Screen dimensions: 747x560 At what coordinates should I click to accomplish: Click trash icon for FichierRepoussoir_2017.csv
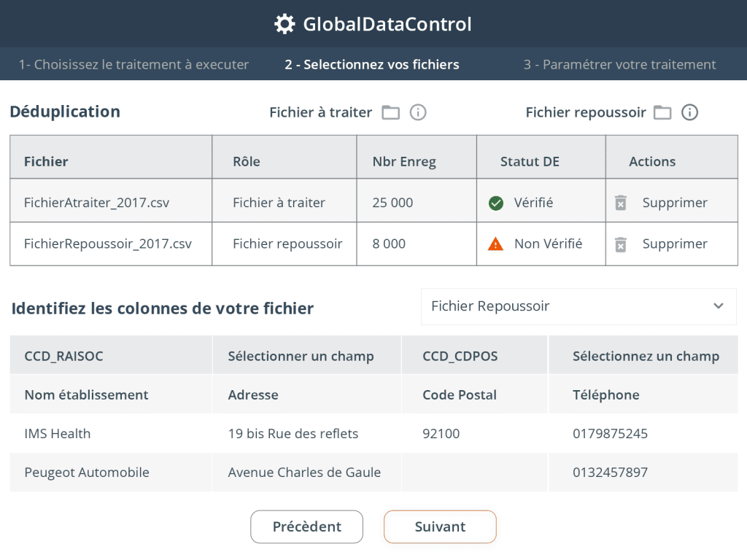click(x=621, y=244)
